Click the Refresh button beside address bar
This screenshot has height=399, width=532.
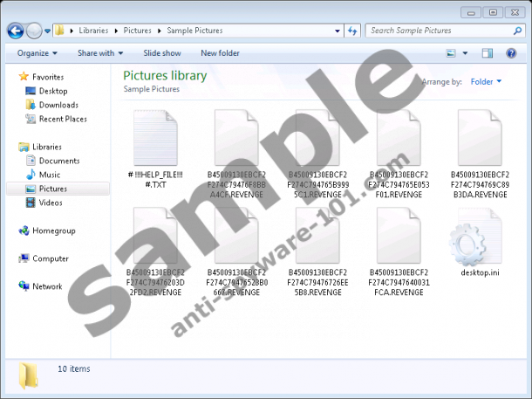point(353,31)
